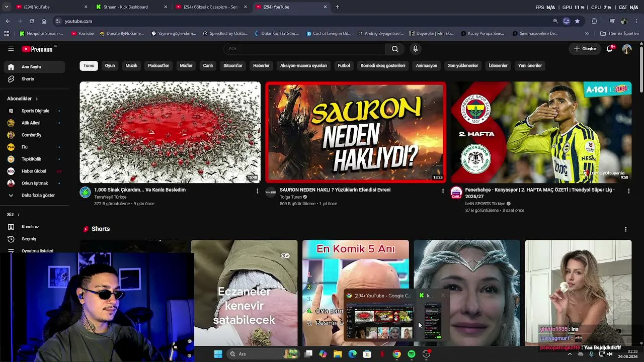Viewport: 644px width, 362px height.
Task: Start voice search with the microphone
Action: tap(415, 49)
